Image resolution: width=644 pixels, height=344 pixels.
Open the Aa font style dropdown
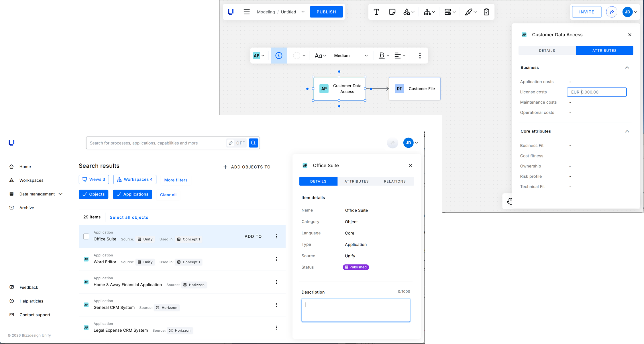point(320,56)
